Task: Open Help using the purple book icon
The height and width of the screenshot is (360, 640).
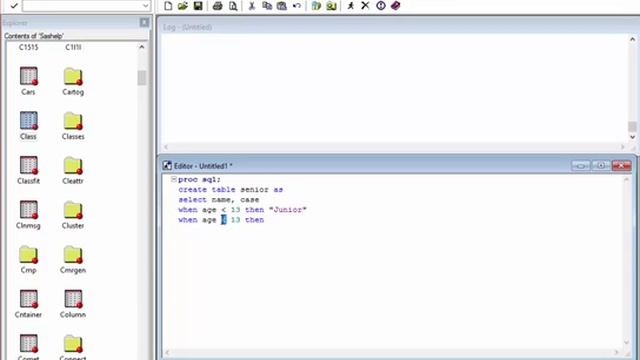Action: pos(396,6)
